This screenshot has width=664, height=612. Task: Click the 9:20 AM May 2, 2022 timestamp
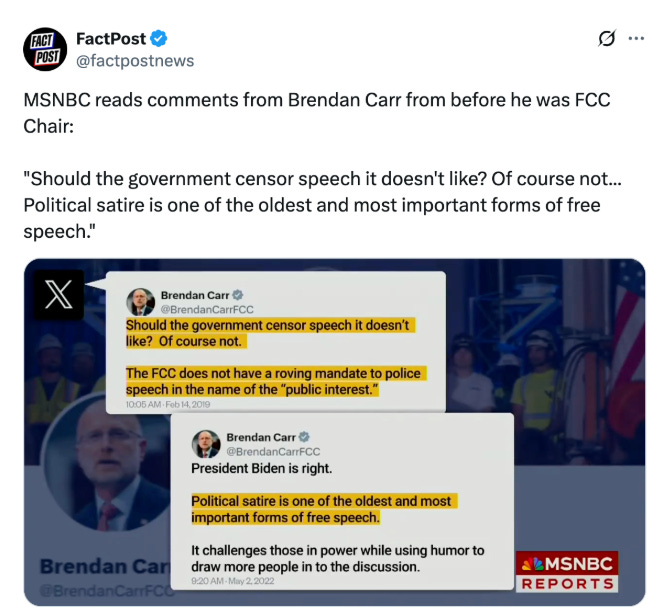(232, 581)
